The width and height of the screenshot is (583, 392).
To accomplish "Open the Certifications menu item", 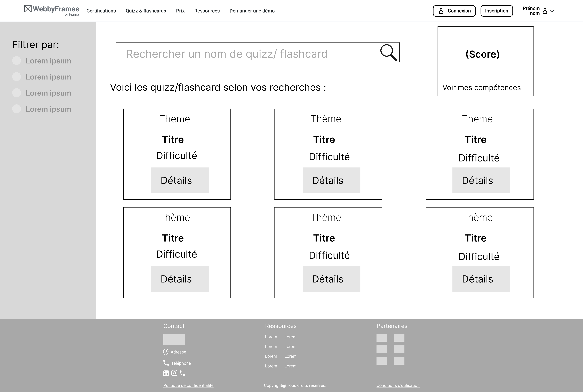I will point(101,11).
